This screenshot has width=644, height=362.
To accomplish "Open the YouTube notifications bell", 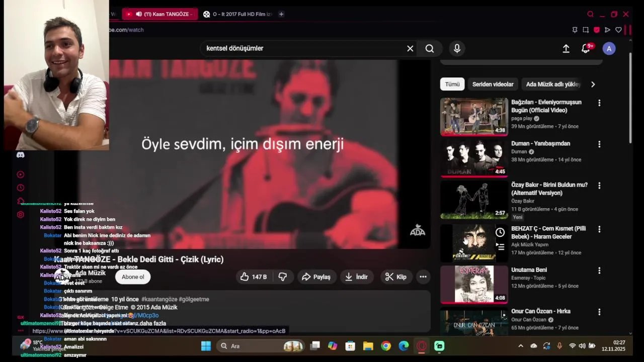I will pos(586,48).
